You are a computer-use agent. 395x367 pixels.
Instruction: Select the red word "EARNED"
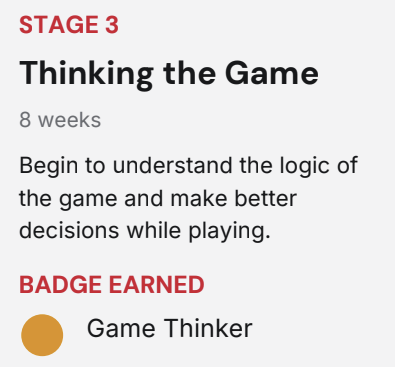[x=157, y=285]
